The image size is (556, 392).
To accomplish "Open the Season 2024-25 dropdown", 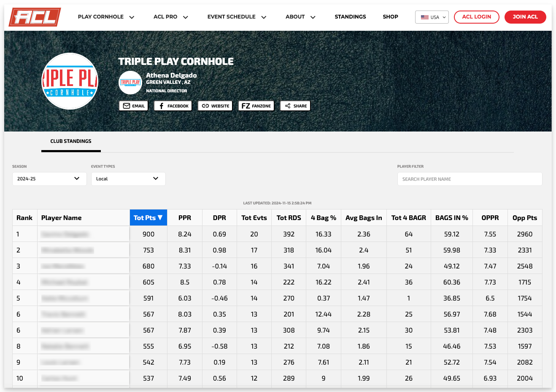I will [x=49, y=179].
